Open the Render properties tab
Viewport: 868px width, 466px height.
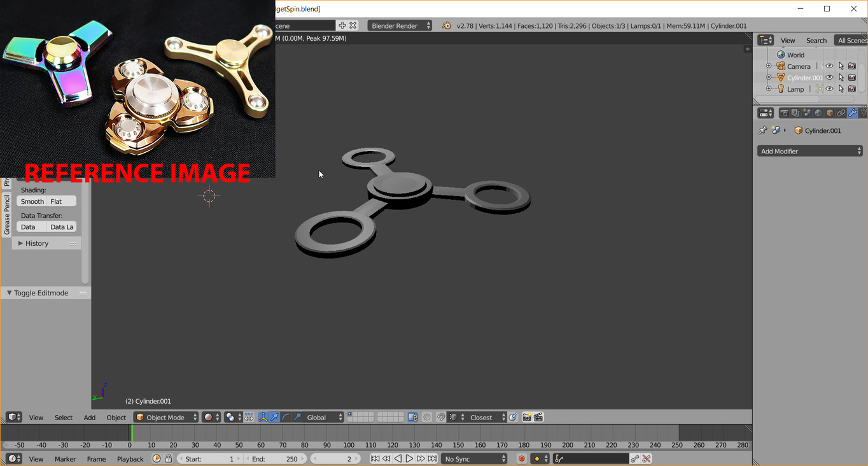coord(784,113)
